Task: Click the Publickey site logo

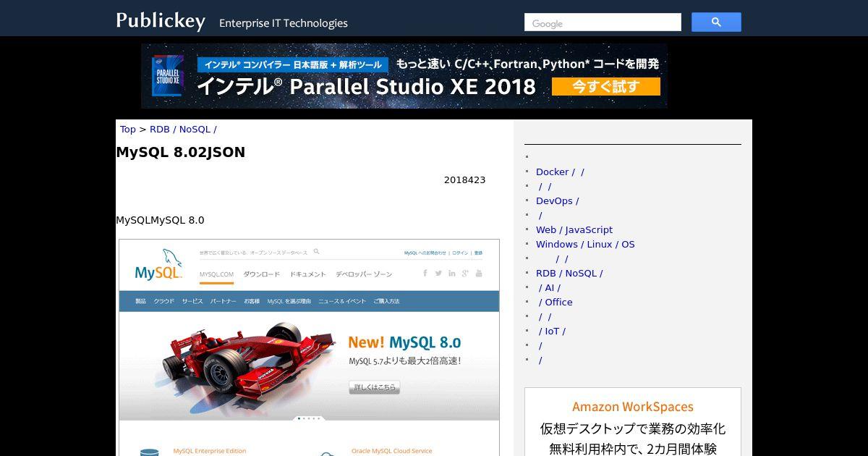Action: 161,20
